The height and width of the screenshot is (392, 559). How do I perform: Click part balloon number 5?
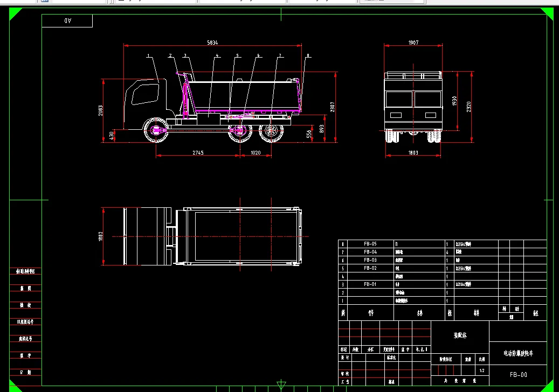[x=237, y=55]
